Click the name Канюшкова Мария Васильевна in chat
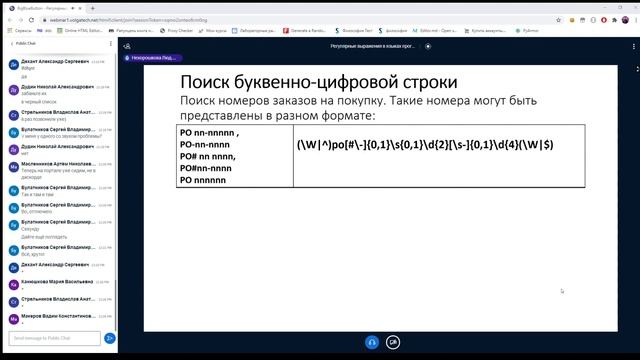640x360 pixels. (57, 282)
